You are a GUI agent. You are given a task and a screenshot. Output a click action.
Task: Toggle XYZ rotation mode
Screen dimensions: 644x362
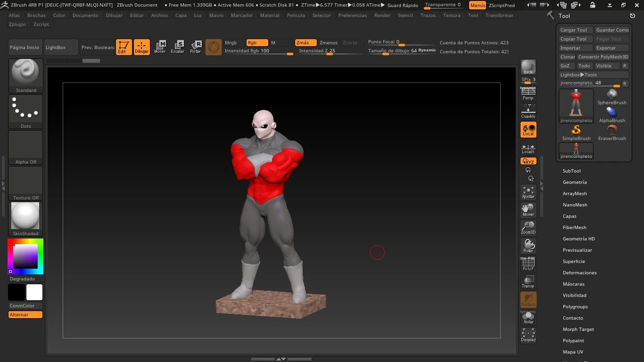[x=528, y=161]
